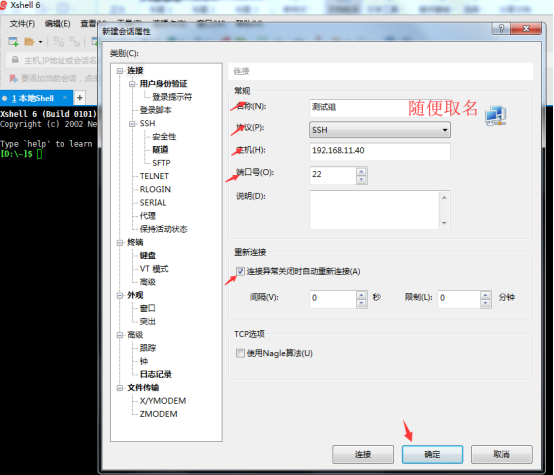554x475 pixels.
Task: Collapse the 用户身份验证 tree node
Action: [132, 84]
